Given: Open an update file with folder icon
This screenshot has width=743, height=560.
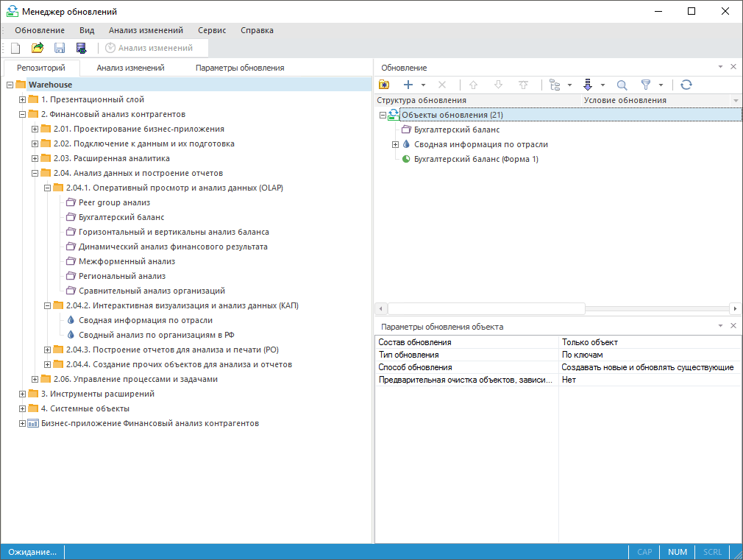Looking at the screenshot, I should tap(38, 48).
